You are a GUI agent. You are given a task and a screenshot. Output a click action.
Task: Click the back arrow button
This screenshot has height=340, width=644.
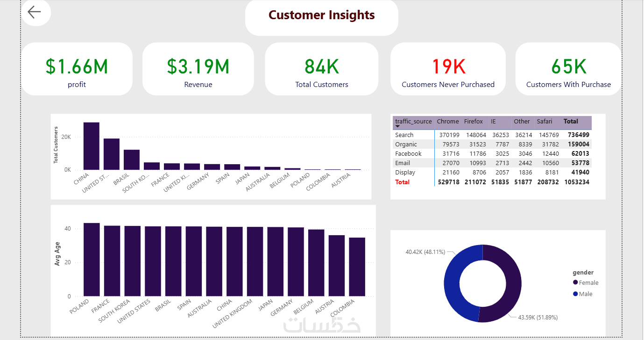(x=35, y=12)
